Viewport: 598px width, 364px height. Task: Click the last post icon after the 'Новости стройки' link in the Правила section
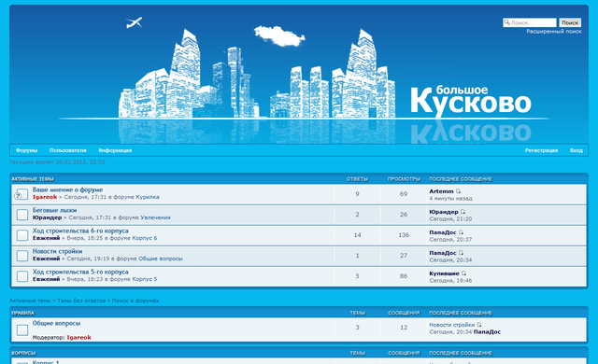click(x=479, y=325)
